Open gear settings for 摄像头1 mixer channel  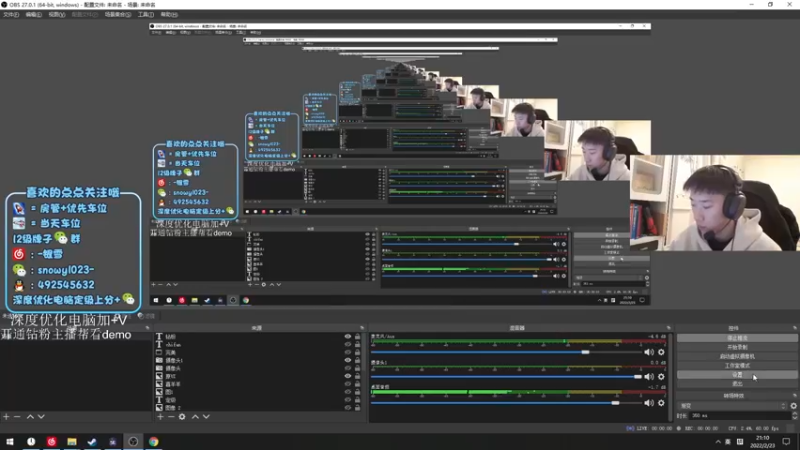pyautogui.click(x=661, y=377)
